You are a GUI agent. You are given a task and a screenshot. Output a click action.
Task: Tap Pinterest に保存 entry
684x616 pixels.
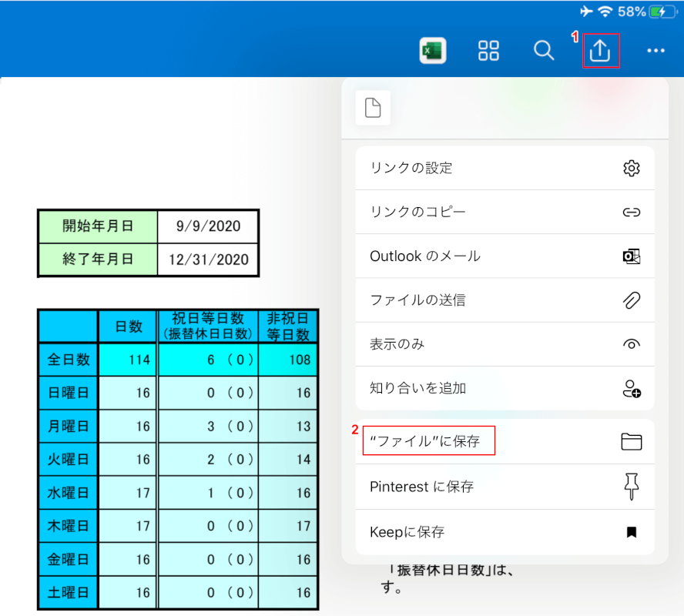coord(505,487)
